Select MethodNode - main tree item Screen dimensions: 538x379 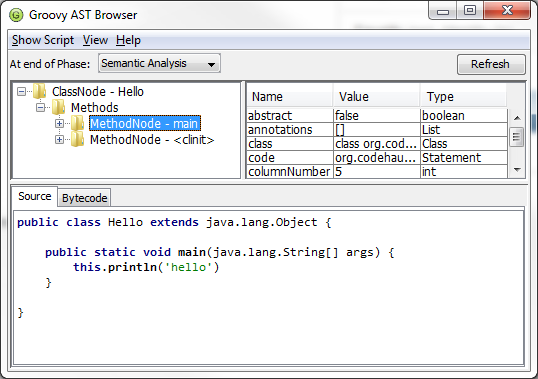[145, 123]
